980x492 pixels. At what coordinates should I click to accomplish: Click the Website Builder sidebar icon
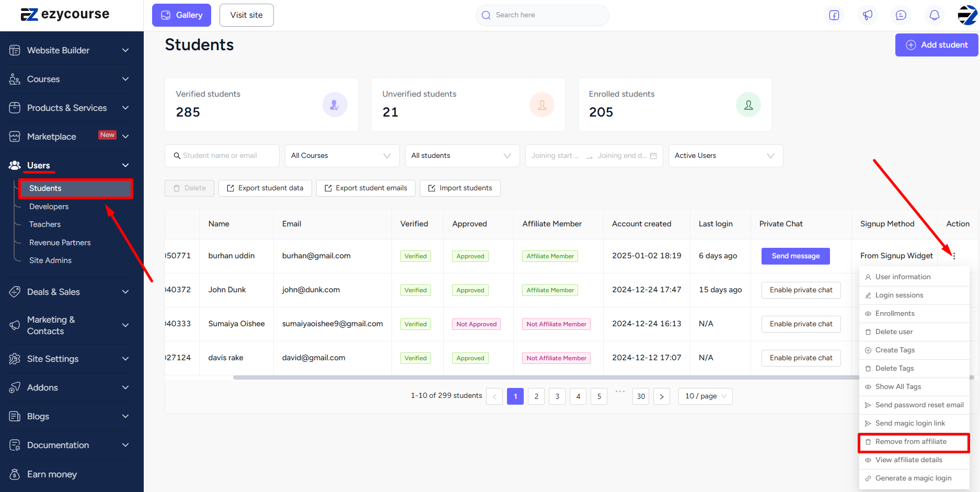coord(15,50)
